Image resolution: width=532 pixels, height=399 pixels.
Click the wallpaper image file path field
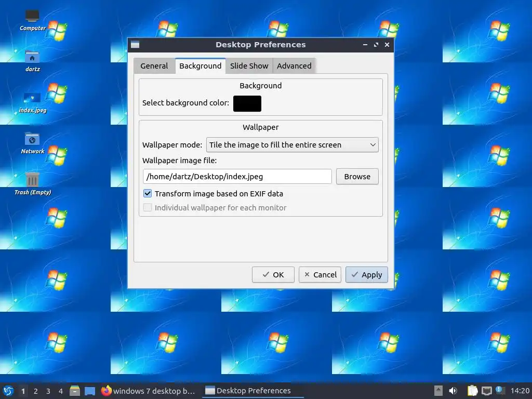[x=237, y=177]
